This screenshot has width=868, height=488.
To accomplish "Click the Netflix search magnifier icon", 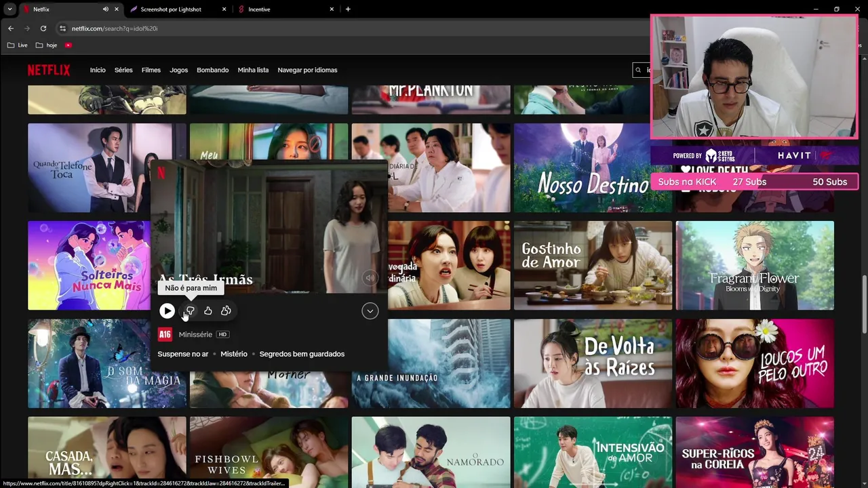I will 638,70.
